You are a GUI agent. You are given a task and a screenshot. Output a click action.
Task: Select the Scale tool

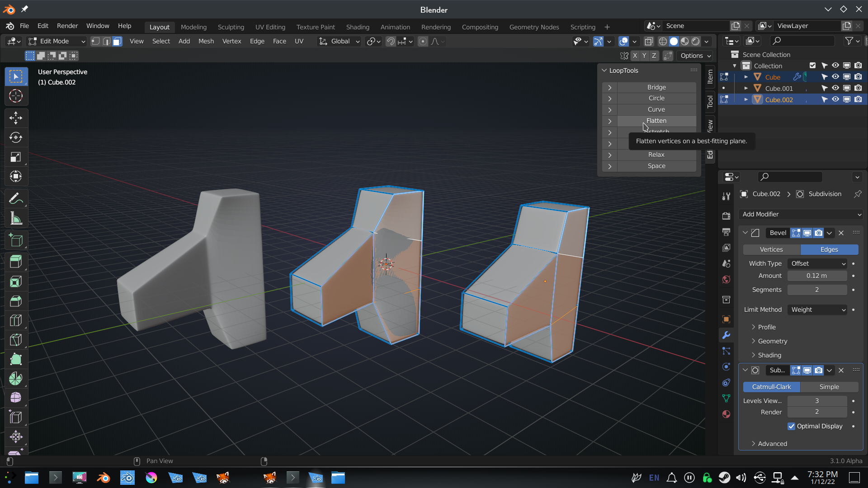point(16,157)
